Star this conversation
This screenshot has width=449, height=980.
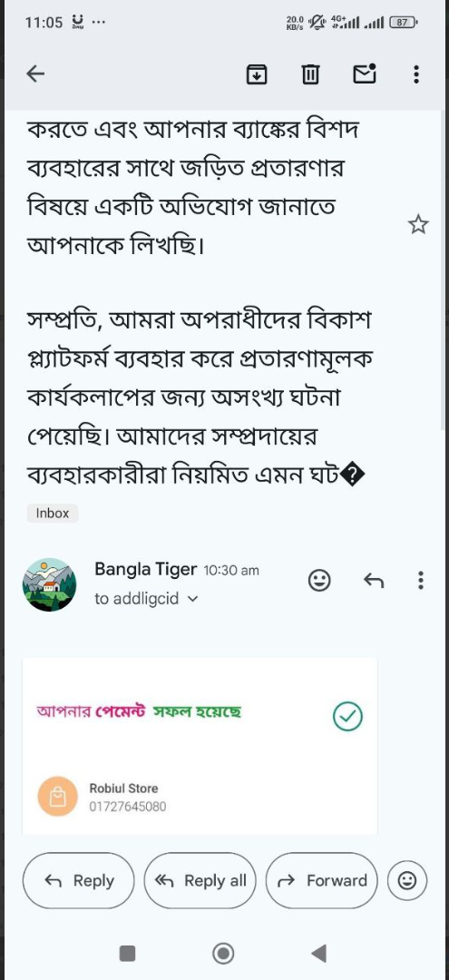(x=418, y=224)
